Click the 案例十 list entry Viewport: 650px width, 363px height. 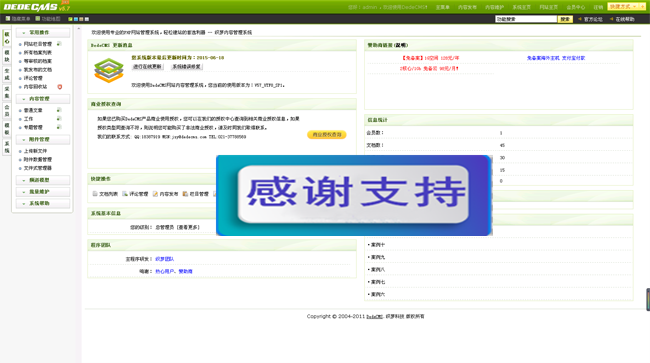pyautogui.click(x=377, y=245)
